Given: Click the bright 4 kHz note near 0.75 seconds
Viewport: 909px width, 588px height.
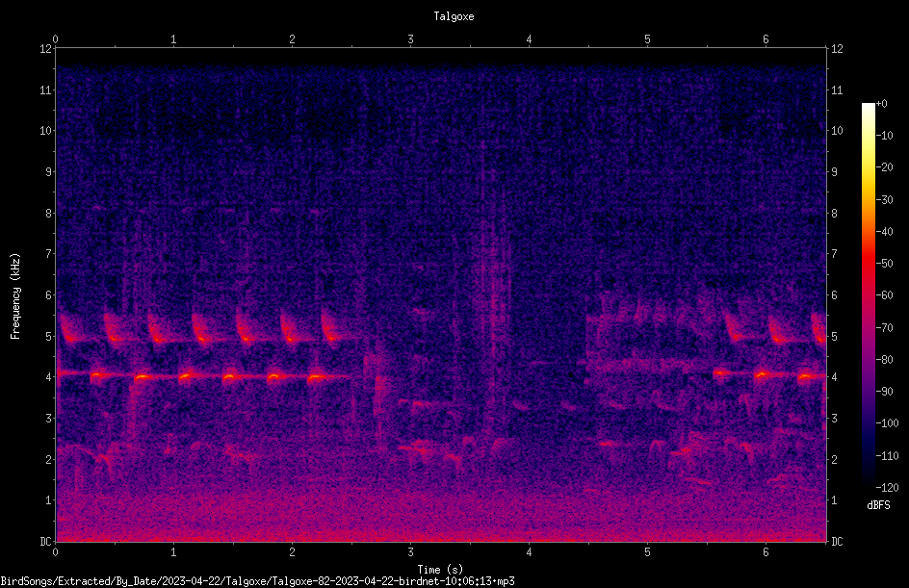Looking at the screenshot, I should pyautogui.click(x=143, y=377).
